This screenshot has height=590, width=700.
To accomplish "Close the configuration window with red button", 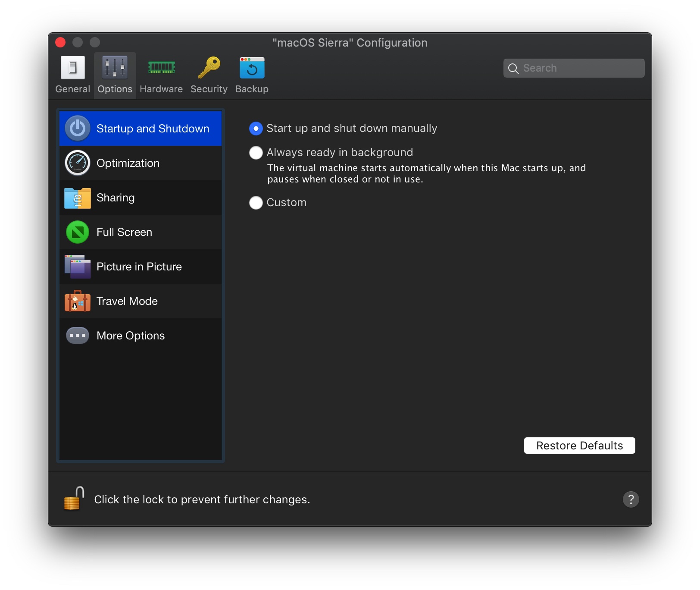I will pyautogui.click(x=60, y=42).
